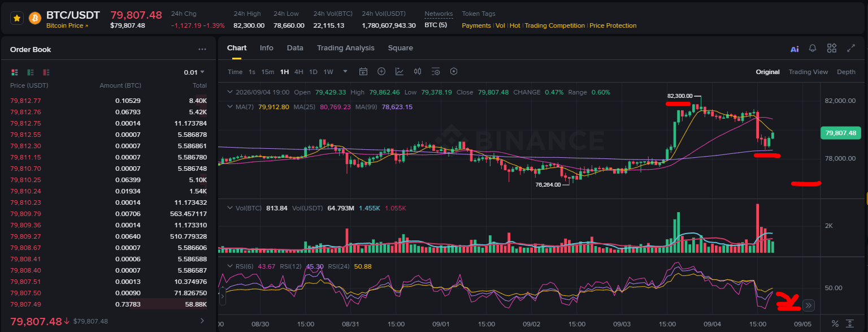
Task: Open the Info tab
Action: coord(267,48)
